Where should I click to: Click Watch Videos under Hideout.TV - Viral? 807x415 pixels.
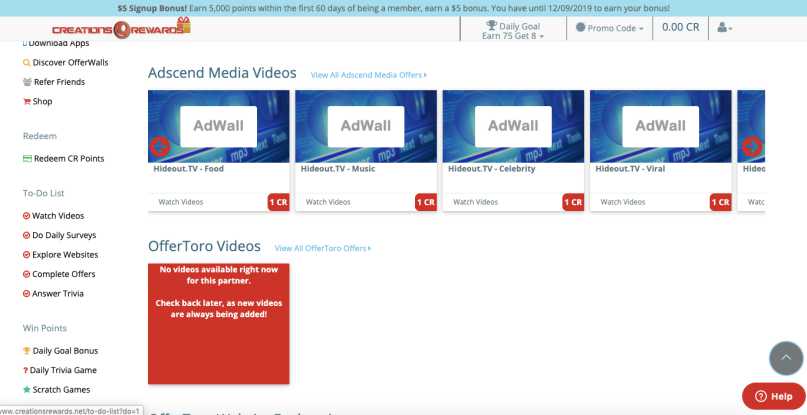[x=623, y=202]
